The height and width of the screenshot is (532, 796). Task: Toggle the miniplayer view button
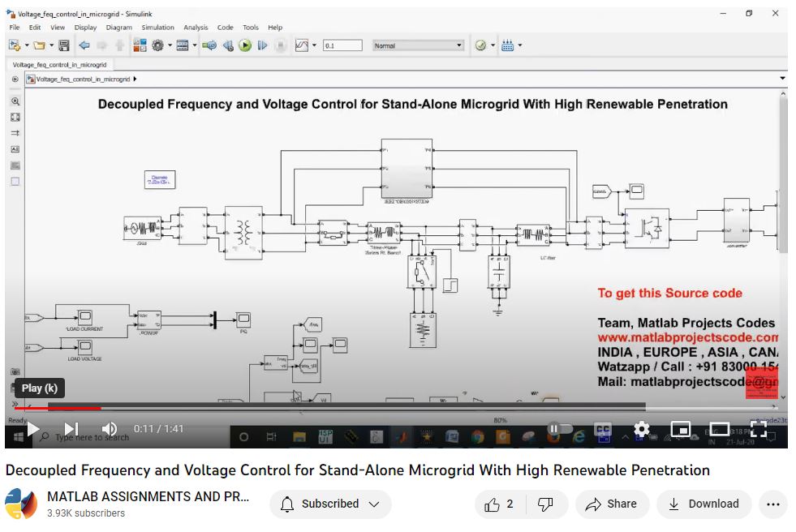click(x=681, y=429)
